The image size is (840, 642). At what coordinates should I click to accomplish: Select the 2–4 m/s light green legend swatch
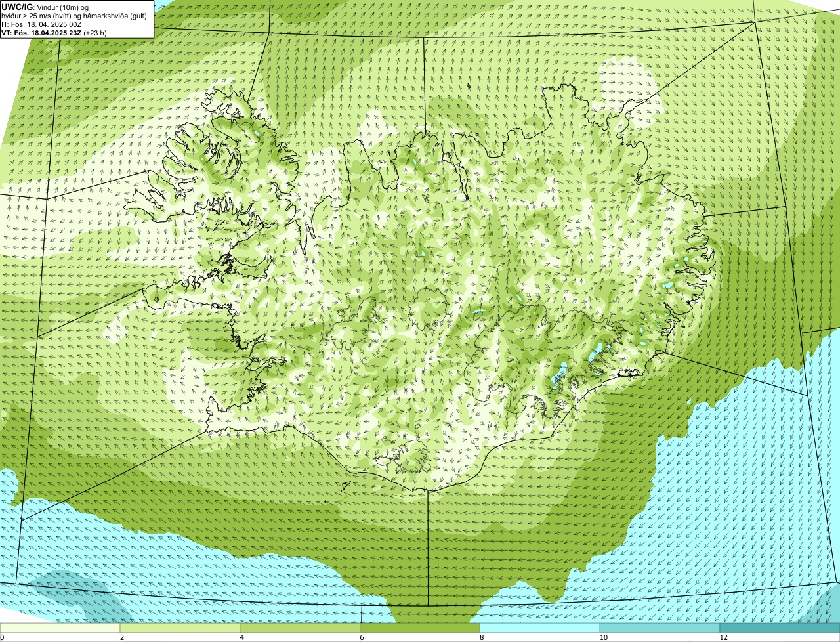[x=180, y=628]
